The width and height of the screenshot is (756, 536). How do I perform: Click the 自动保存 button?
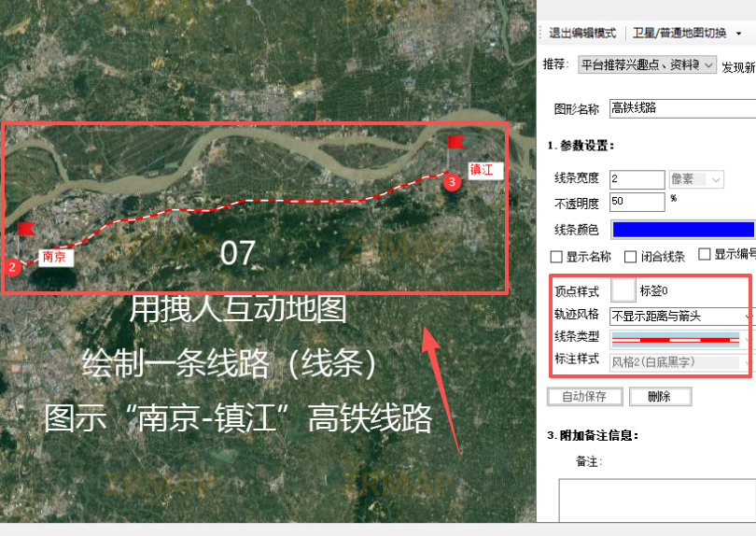pyautogui.click(x=585, y=397)
